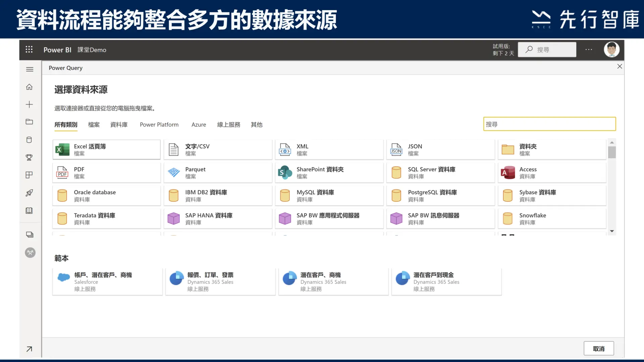Click the connector list scrollbar thumb
This screenshot has height=362, width=644.
click(612, 153)
